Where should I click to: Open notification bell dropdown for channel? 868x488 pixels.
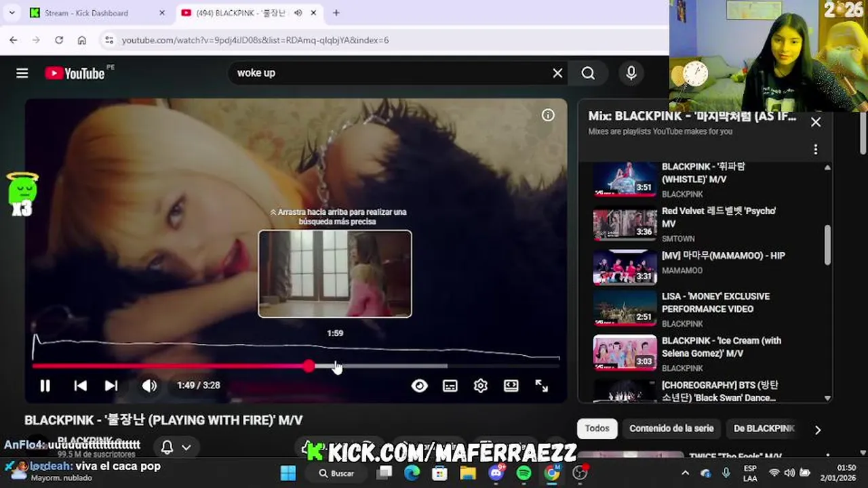click(x=175, y=447)
